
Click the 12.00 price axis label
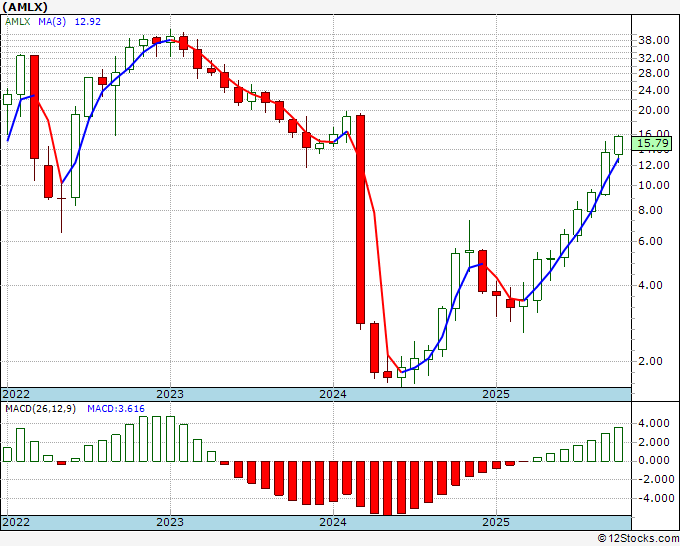pyautogui.click(x=654, y=165)
